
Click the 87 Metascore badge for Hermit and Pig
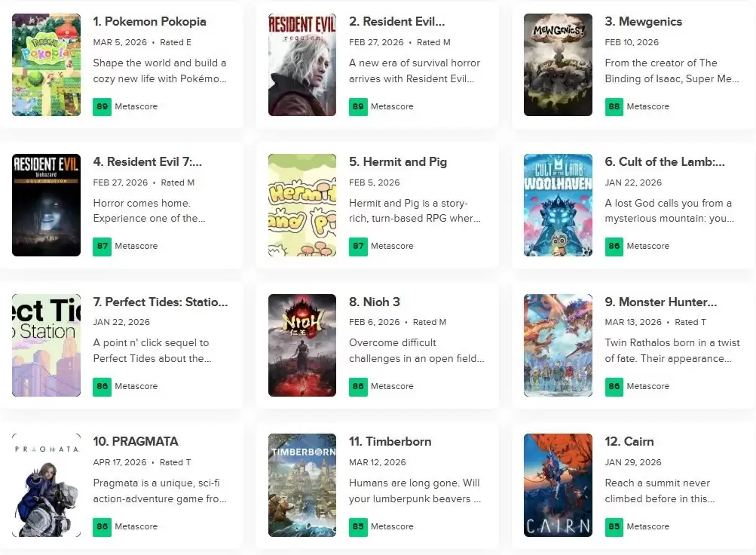click(358, 246)
